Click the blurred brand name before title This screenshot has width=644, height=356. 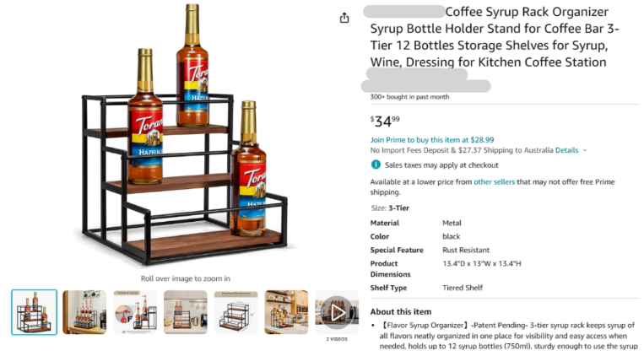403,12
